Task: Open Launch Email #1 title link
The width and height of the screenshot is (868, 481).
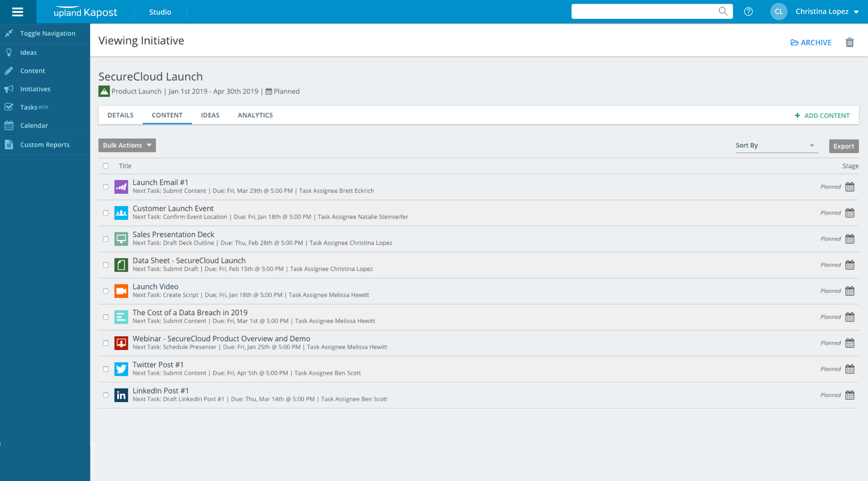Action: click(x=160, y=182)
